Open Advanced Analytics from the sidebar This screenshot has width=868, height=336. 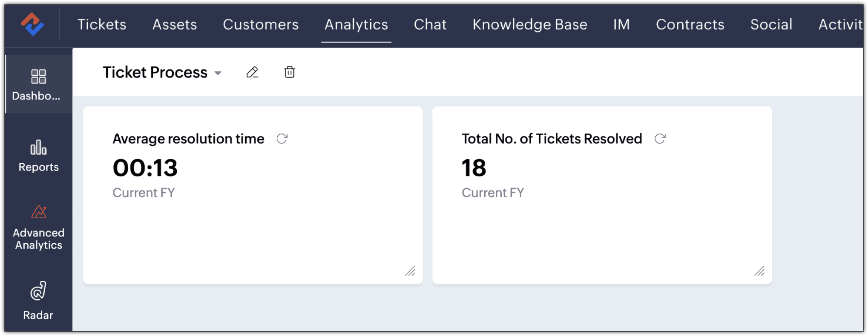(x=38, y=228)
